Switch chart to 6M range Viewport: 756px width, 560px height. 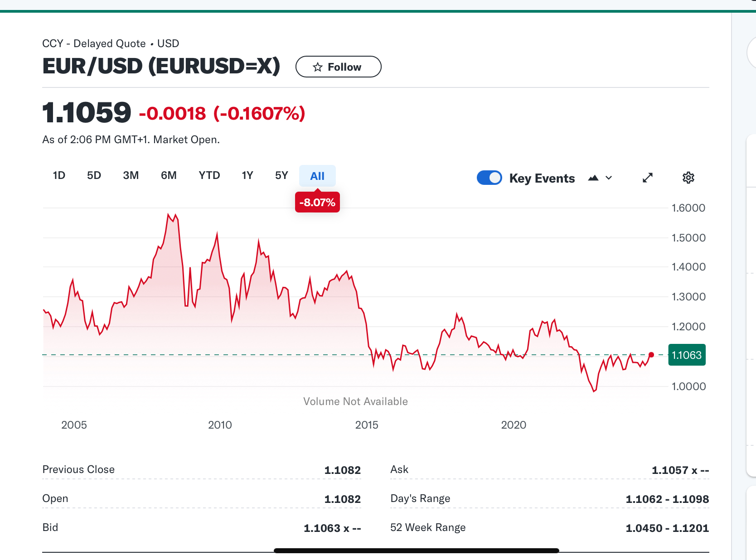[169, 176]
